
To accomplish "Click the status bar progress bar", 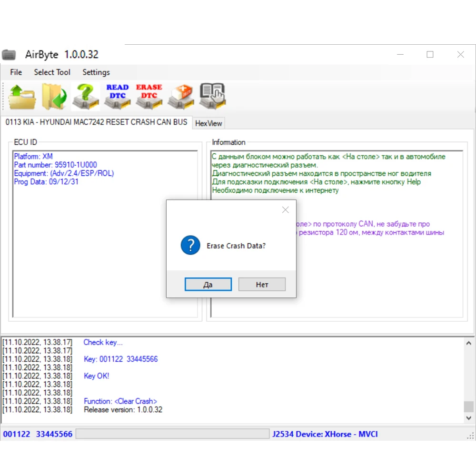I will [172, 434].
